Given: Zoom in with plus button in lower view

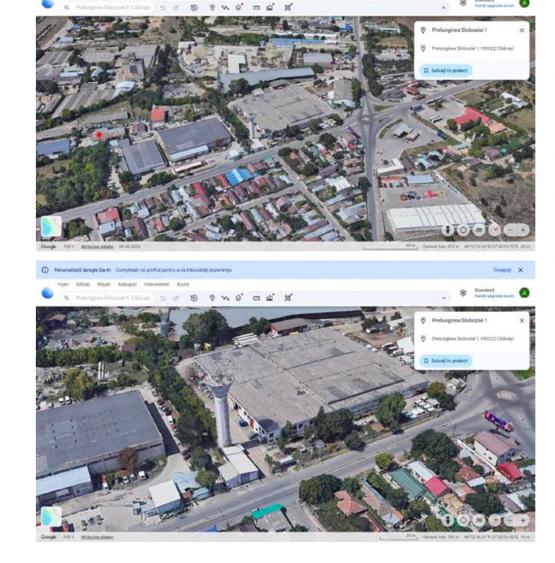Looking at the screenshot, I should [523, 520].
